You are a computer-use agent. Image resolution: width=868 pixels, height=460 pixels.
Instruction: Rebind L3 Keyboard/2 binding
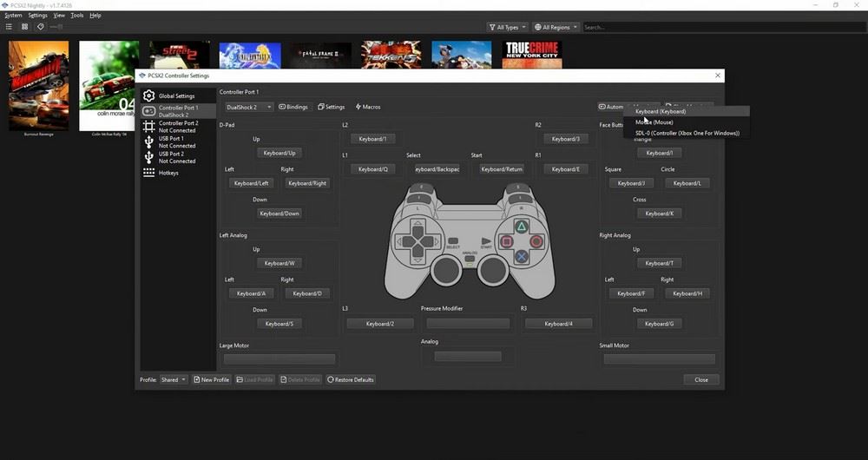pos(380,324)
